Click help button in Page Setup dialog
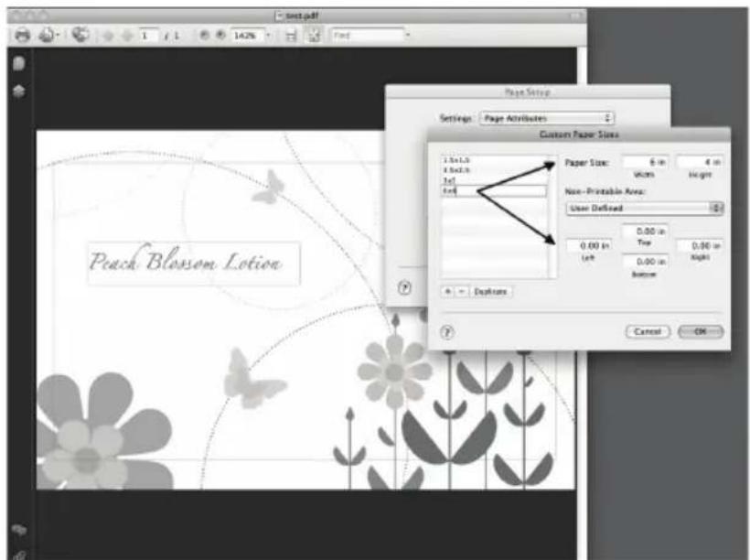 (404, 287)
